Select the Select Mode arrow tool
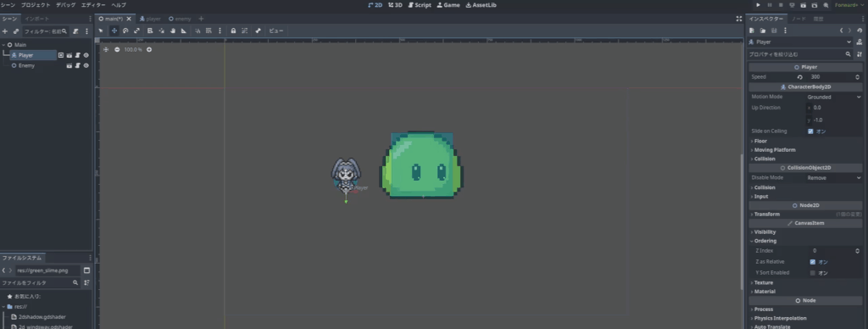868x329 pixels. click(x=101, y=31)
